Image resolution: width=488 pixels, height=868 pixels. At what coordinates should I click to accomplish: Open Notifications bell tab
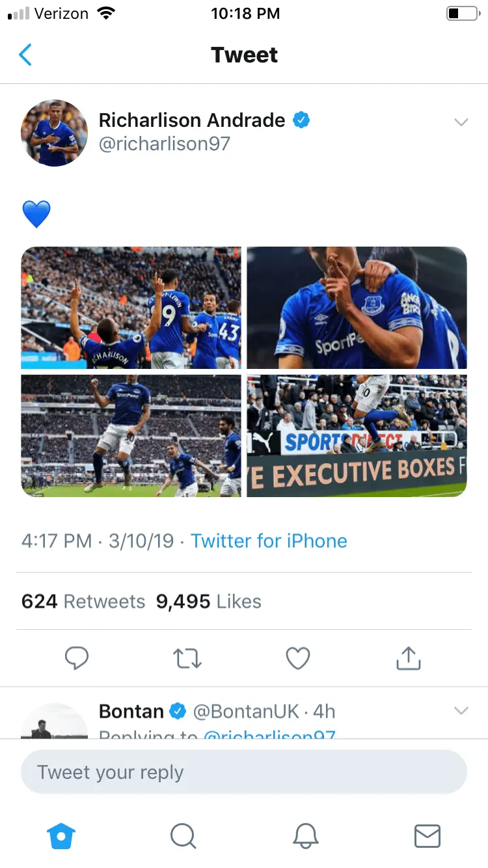pos(305,835)
